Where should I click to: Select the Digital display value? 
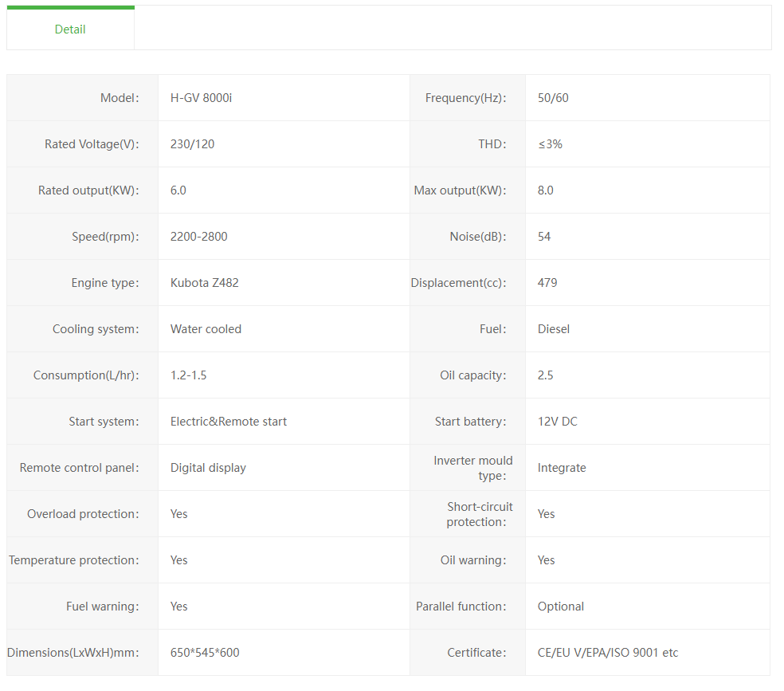208,468
